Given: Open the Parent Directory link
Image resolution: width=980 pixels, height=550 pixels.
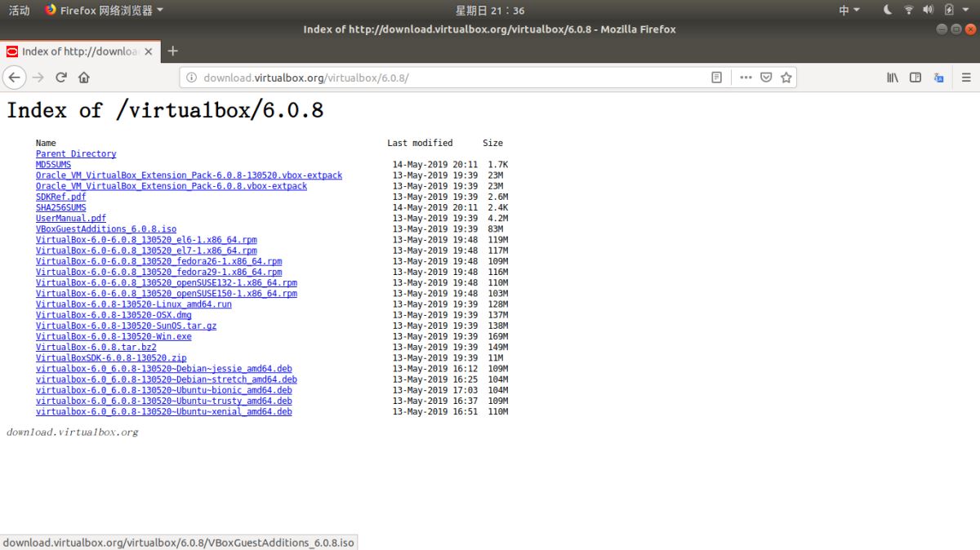Looking at the screenshot, I should [x=76, y=153].
